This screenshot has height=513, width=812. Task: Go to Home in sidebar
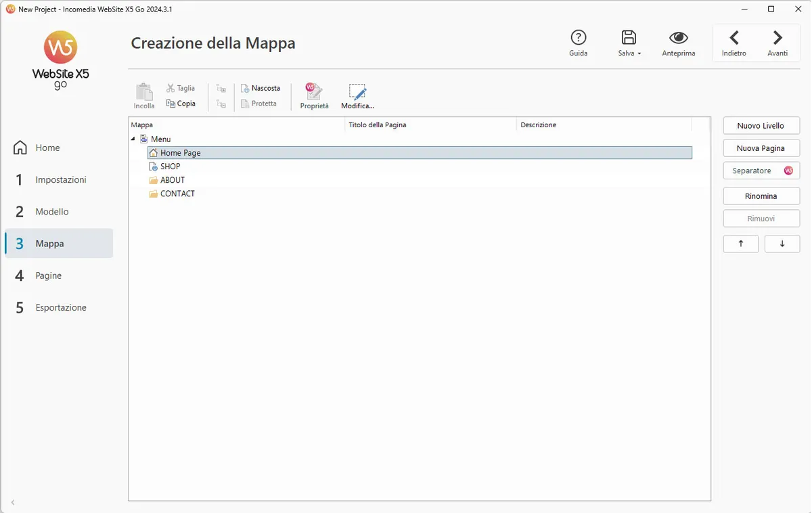[x=59, y=148]
